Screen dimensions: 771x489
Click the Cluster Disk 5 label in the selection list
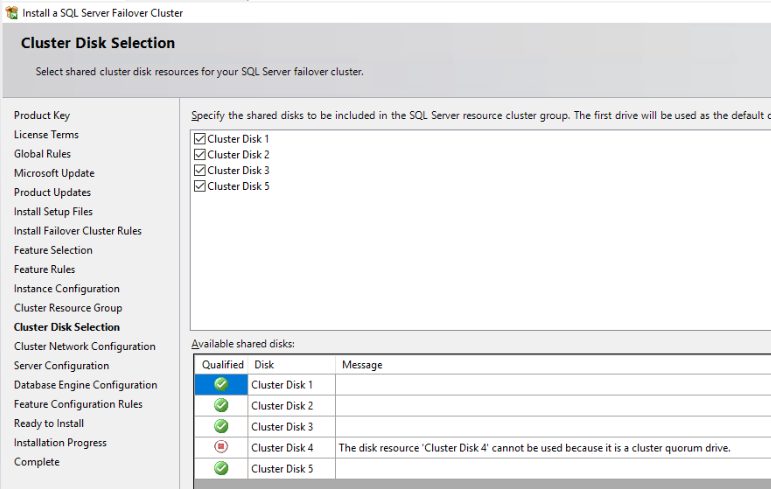pos(238,186)
